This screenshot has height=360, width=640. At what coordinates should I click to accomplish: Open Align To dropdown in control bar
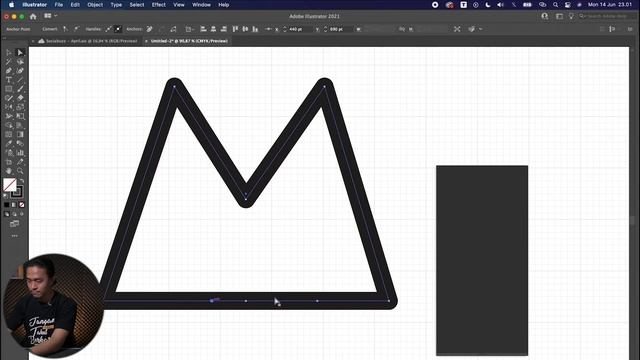(x=190, y=29)
